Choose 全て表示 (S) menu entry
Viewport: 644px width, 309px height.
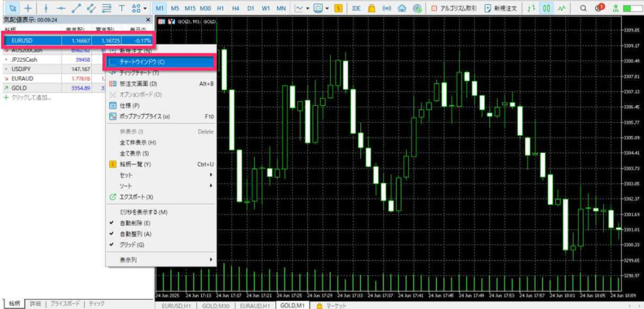click(161, 154)
